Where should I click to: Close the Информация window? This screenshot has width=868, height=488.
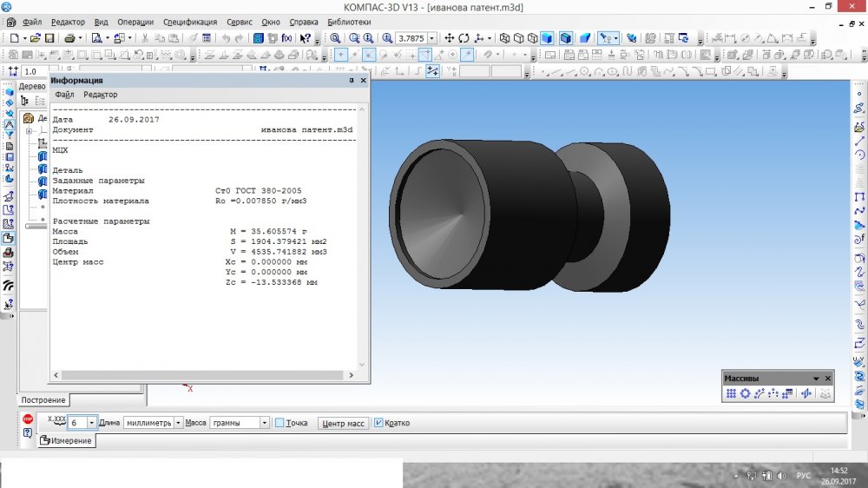[x=364, y=80]
